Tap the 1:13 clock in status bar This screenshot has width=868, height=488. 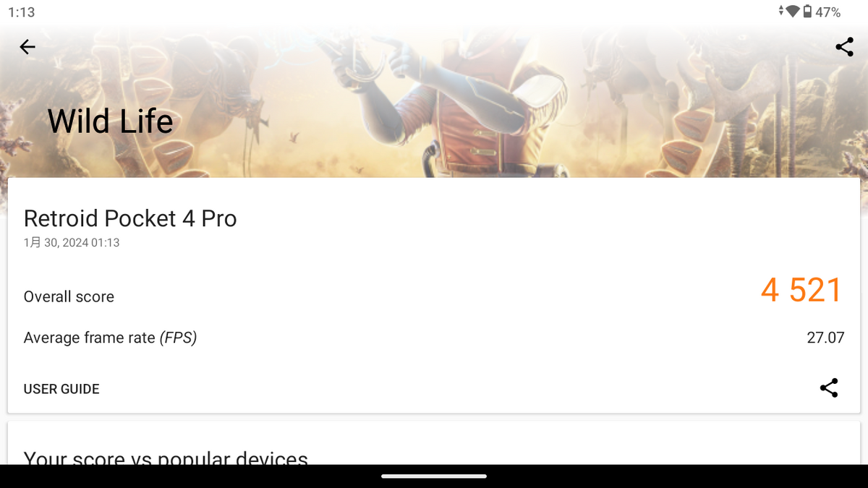[22, 12]
